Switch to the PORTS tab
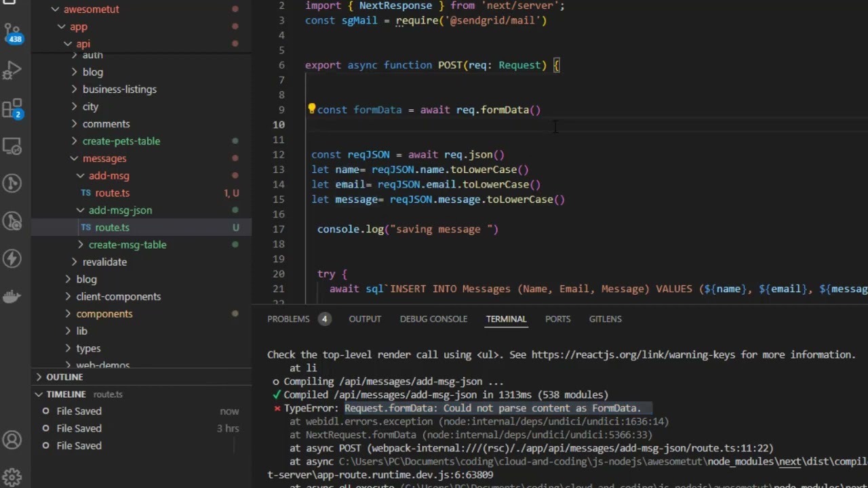Image resolution: width=868 pixels, height=488 pixels. tap(558, 319)
